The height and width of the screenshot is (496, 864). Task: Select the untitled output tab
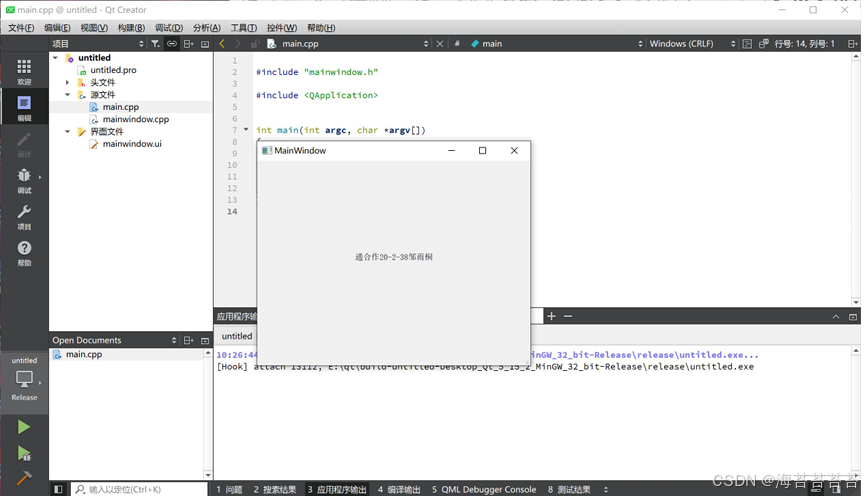(x=237, y=336)
